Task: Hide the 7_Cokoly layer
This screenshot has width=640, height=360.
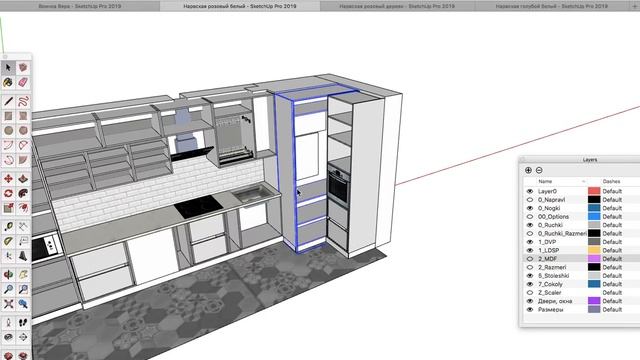Action: point(530,284)
